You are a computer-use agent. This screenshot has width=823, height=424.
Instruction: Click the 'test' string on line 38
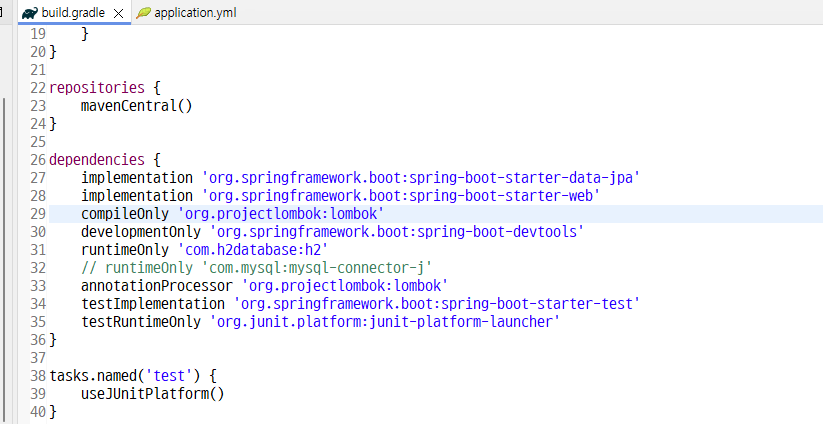169,376
